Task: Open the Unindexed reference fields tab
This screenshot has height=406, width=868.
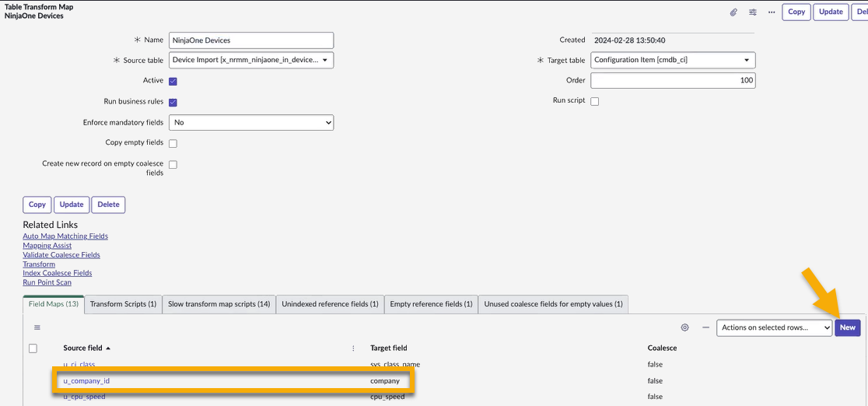Action: pos(330,304)
